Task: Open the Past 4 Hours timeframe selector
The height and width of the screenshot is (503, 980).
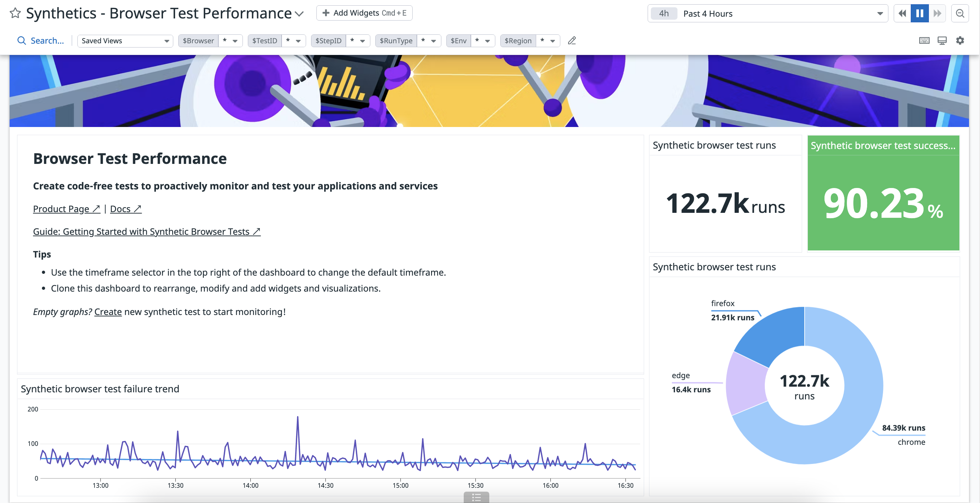Action: pyautogui.click(x=768, y=13)
